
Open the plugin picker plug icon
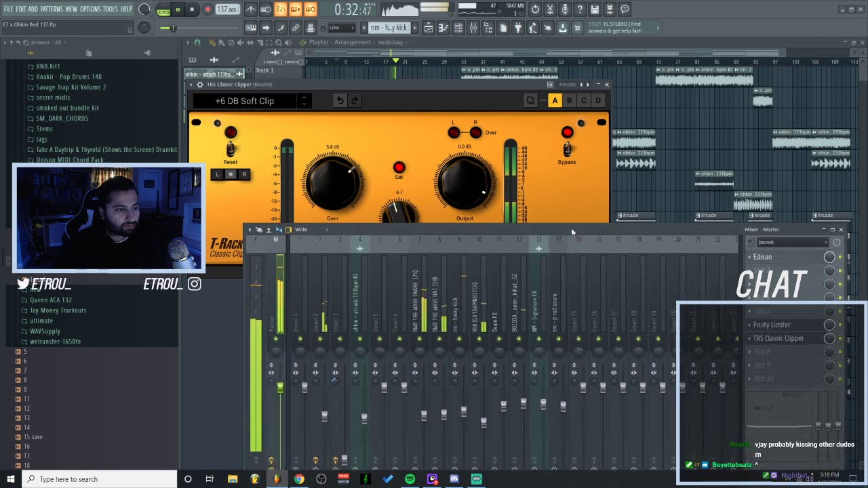pos(518,28)
